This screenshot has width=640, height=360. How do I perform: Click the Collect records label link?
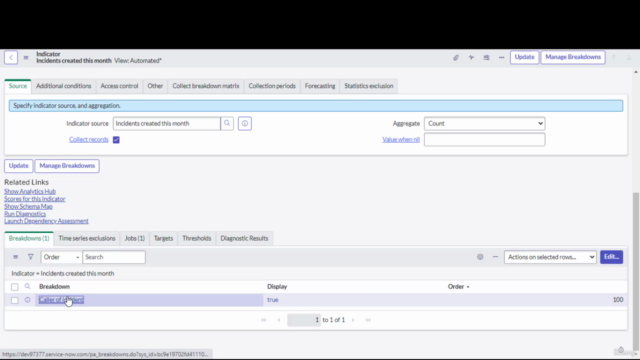[x=89, y=140]
